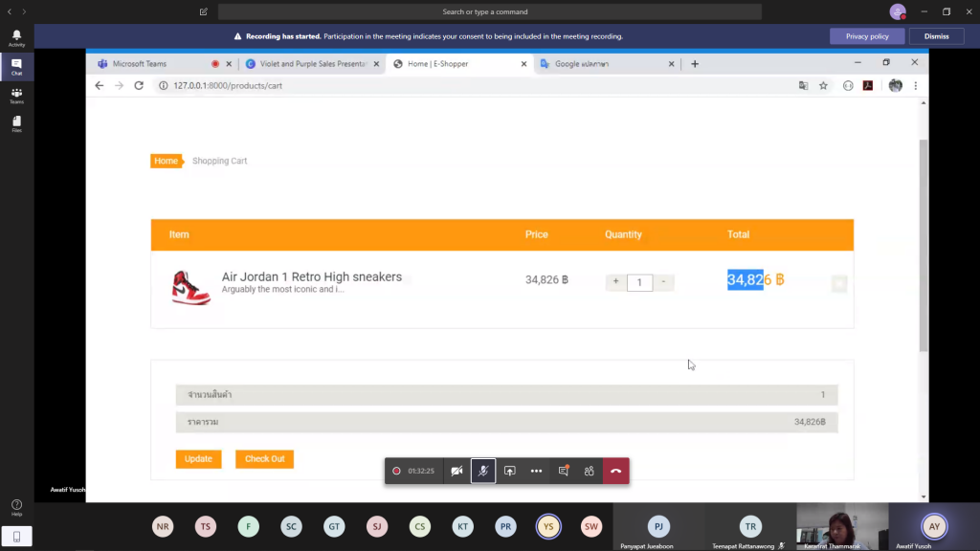Screen dimensions: 980x551
Task: Click the new chat compose icon
Action: (204, 12)
